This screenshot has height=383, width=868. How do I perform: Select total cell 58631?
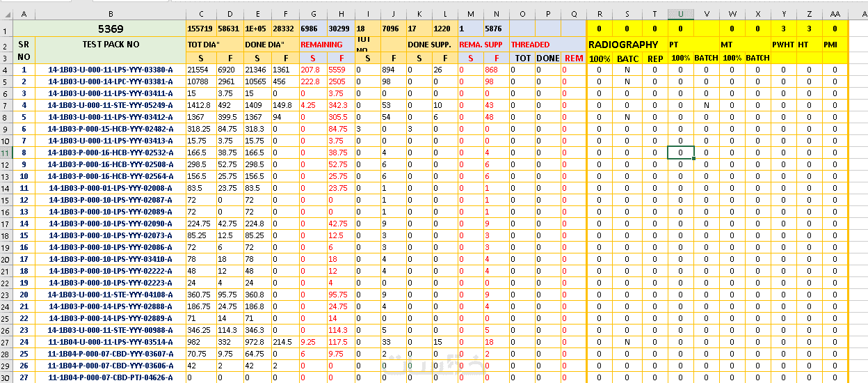click(230, 29)
